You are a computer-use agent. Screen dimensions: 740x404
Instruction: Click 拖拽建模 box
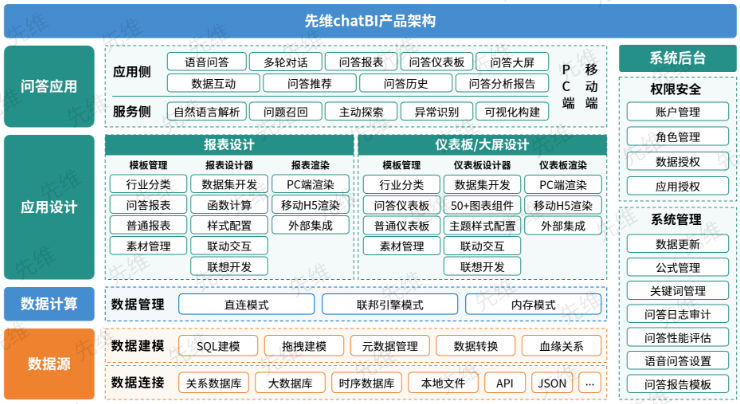coord(304,346)
